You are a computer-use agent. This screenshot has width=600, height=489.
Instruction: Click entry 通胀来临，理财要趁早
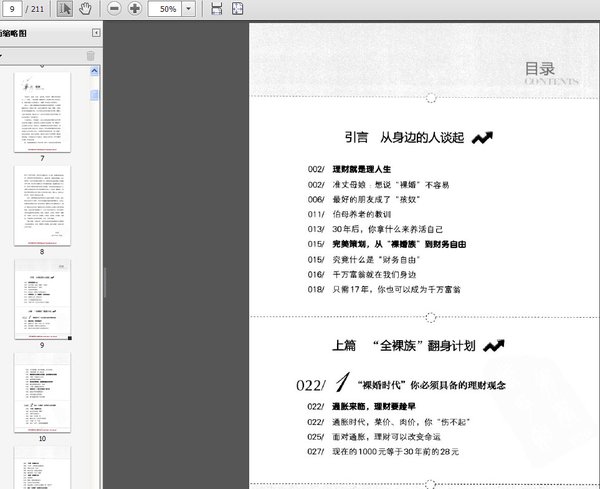pos(373,406)
